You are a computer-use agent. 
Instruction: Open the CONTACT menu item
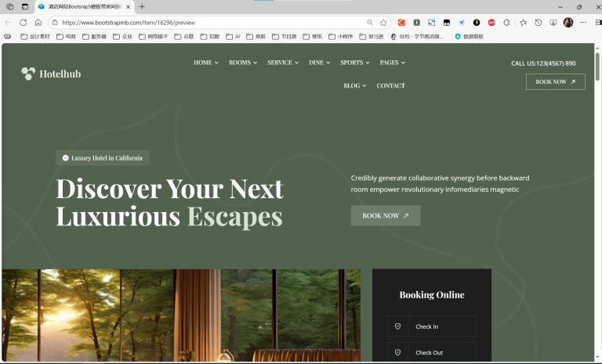(391, 85)
